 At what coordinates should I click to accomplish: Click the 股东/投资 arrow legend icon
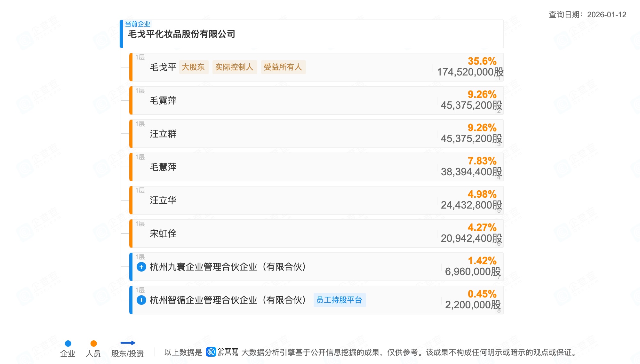click(128, 343)
